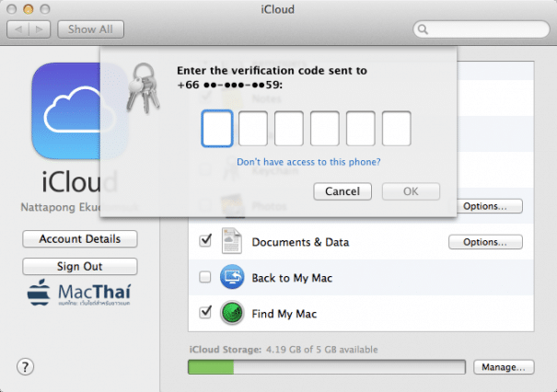Viewport: 557px width, 392px height.
Task: Click the sixth verification code digit box
Action: click(397, 129)
